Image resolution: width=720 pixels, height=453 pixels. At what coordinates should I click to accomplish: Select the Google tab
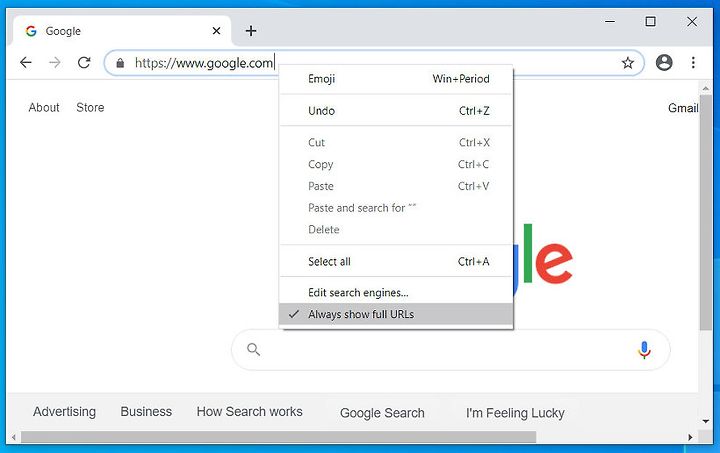[x=122, y=31]
